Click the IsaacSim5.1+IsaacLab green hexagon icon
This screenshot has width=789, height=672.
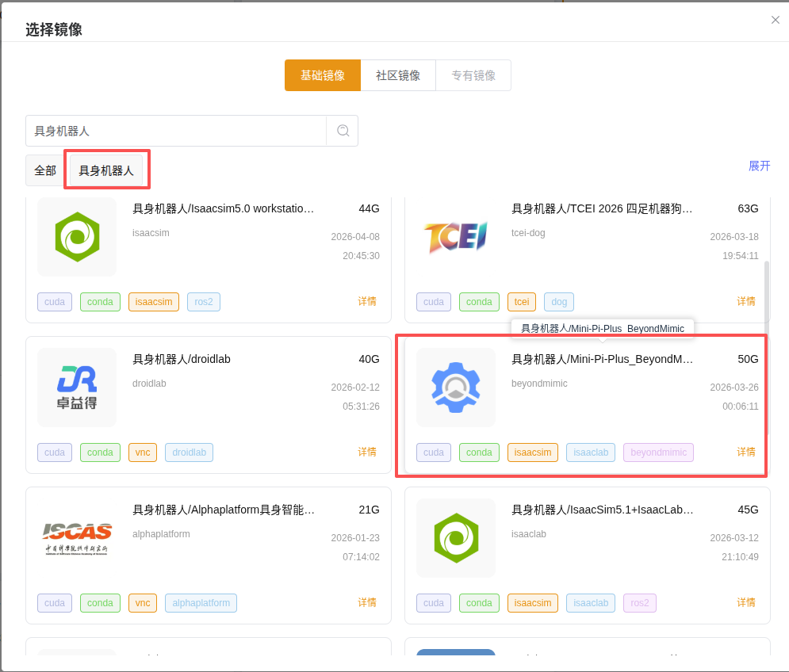pyautogui.click(x=456, y=538)
